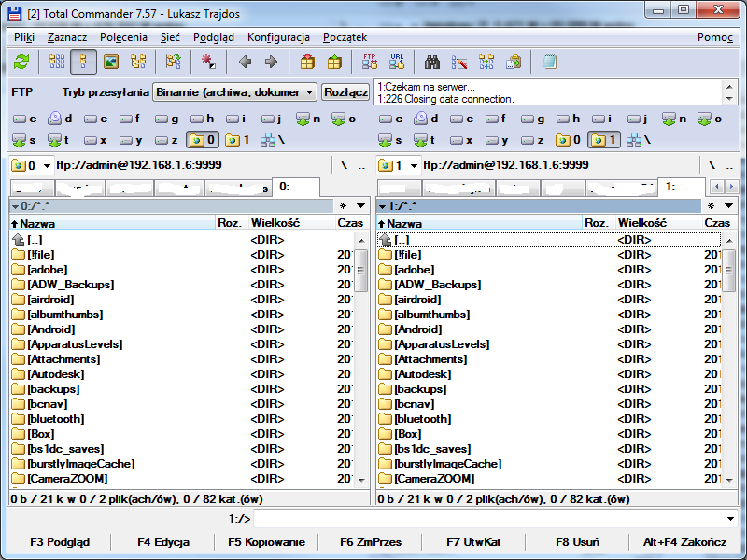
Task: Open right panel directory history arrow
Action: 728,206
